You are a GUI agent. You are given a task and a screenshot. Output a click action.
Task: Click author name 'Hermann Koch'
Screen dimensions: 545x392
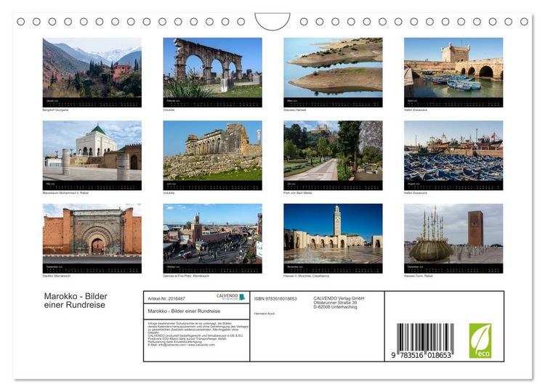265,314
